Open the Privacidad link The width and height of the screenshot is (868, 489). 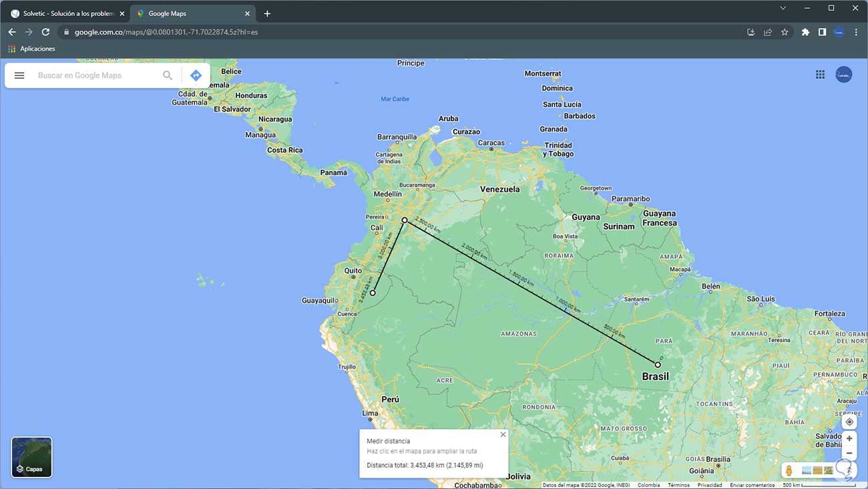click(710, 485)
